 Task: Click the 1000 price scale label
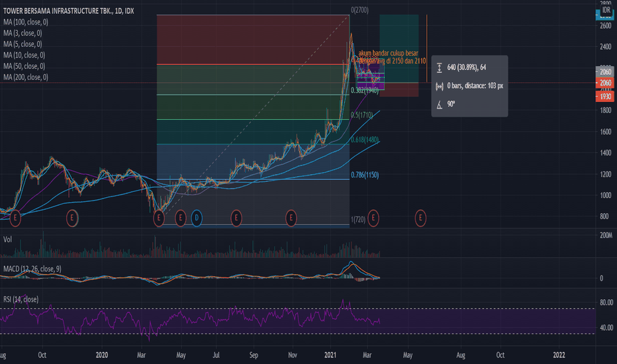pyautogui.click(x=606, y=195)
